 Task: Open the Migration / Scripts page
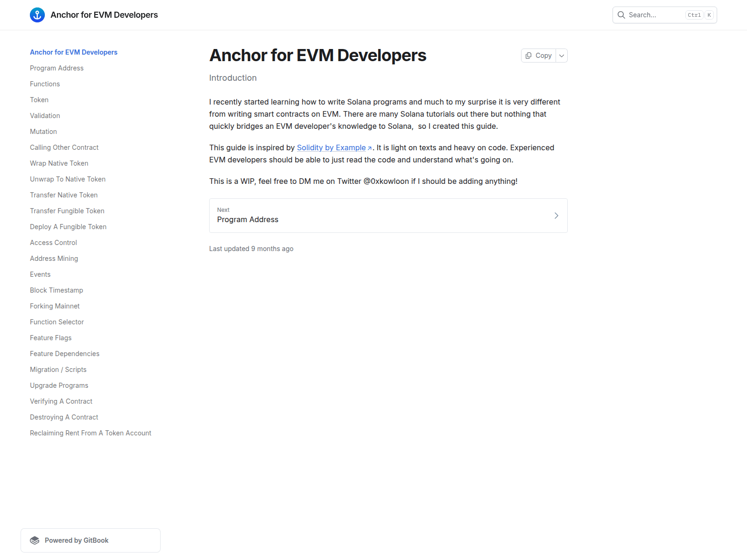coord(58,370)
